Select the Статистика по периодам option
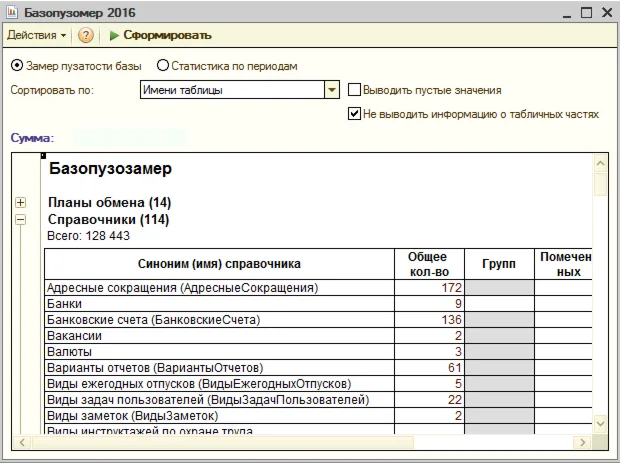620x463 pixels. tap(163, 66)
